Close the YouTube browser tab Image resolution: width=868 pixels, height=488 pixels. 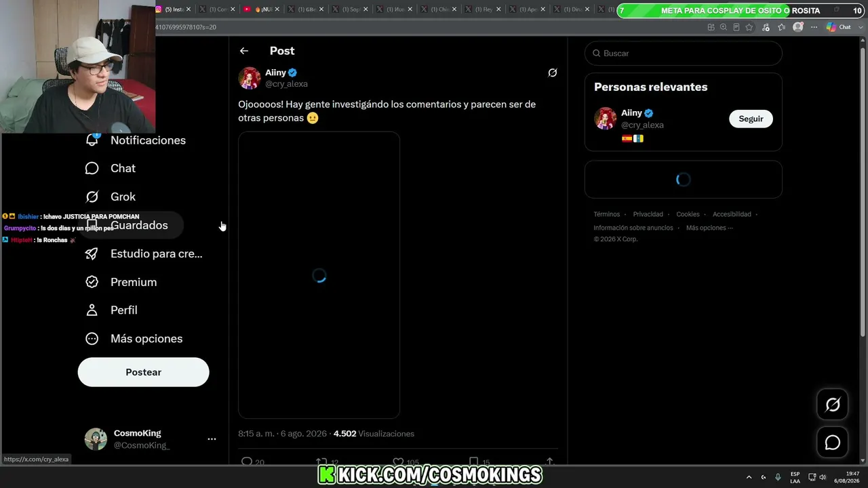click(x=277, y=9)
